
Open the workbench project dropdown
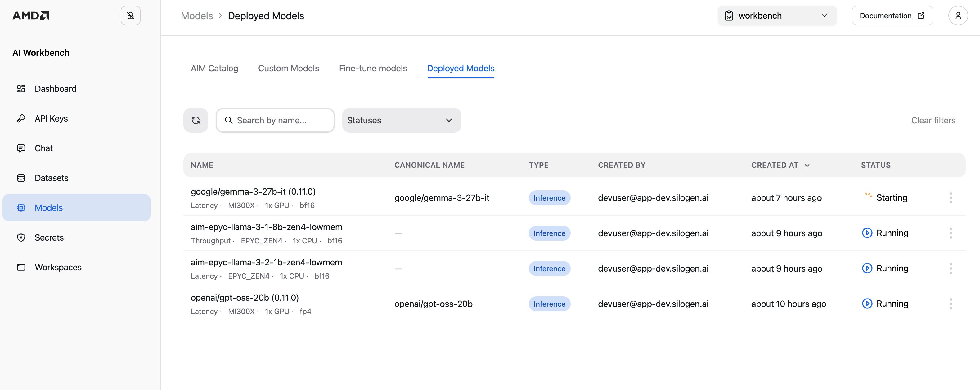(777, 16)
